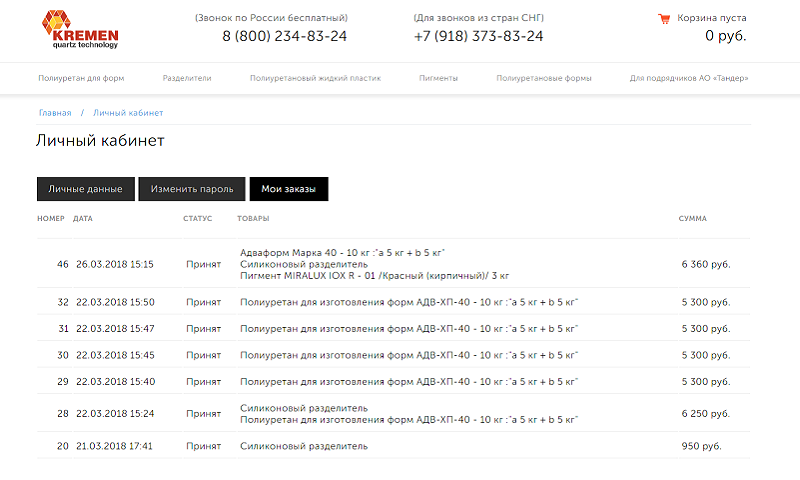This screenshot has width=800, height=480.
Task: Select the '6 360 руб.' amount
Action: click(706, 264)
